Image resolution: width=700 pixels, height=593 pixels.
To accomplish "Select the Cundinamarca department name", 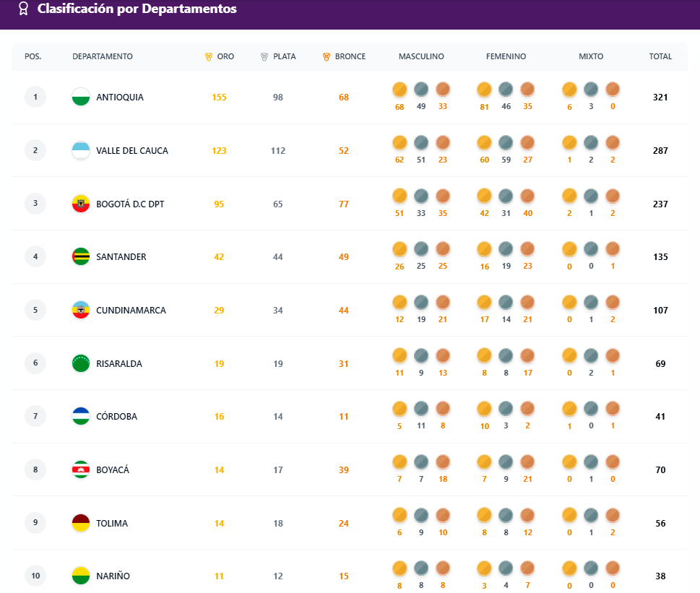I will pos(133,310).
